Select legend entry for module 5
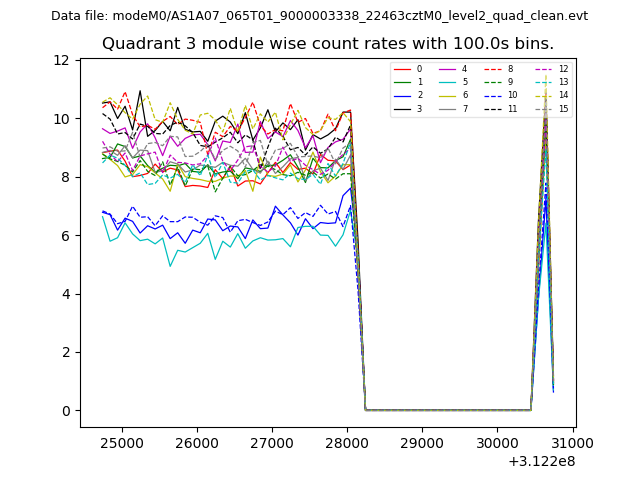 tap(463, 82)
